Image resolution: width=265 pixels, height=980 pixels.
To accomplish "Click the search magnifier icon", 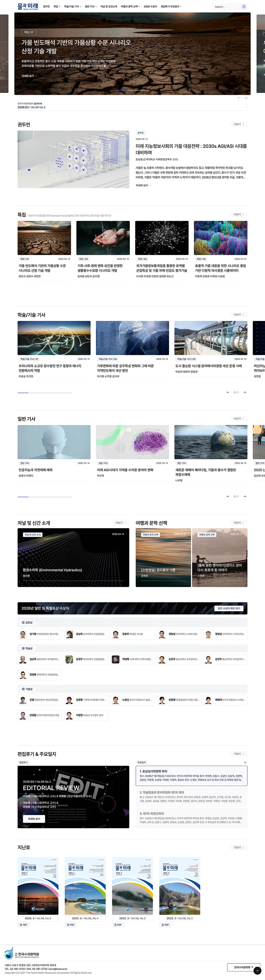I will click(244, 6).
